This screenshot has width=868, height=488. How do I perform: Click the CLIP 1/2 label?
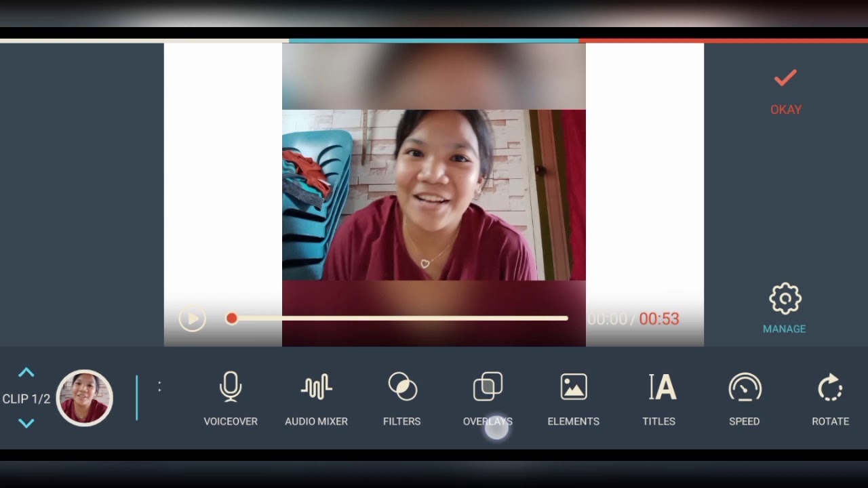pyautogui.click(x=26, y=399)
